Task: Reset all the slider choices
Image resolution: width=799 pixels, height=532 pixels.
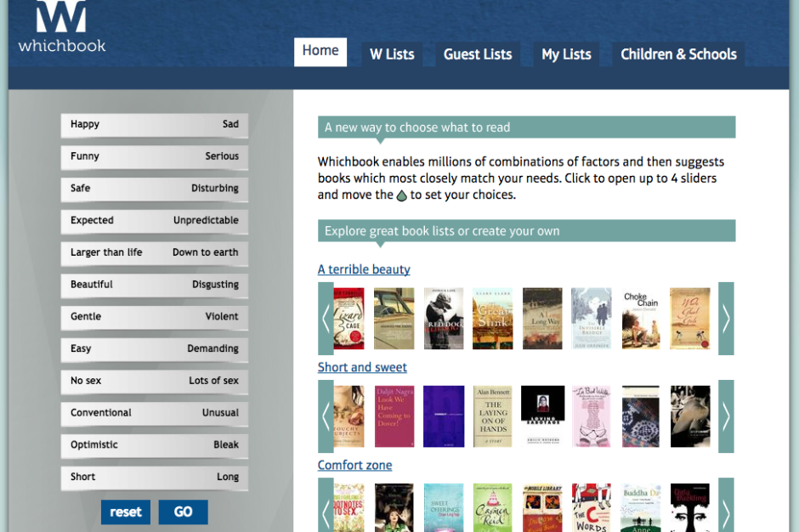Action: [125, 512]
